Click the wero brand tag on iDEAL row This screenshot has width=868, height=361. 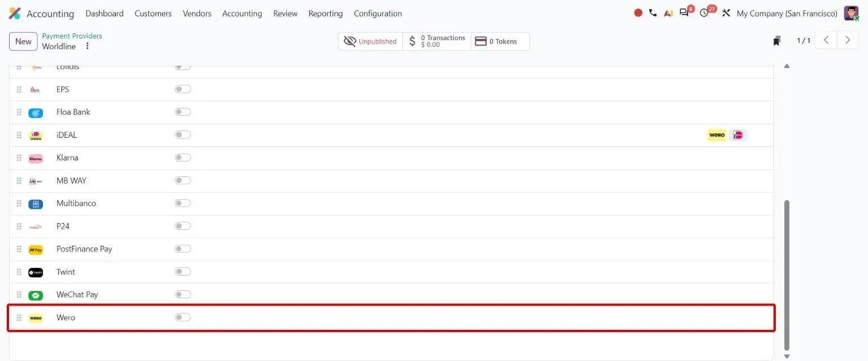click(717, 135)
